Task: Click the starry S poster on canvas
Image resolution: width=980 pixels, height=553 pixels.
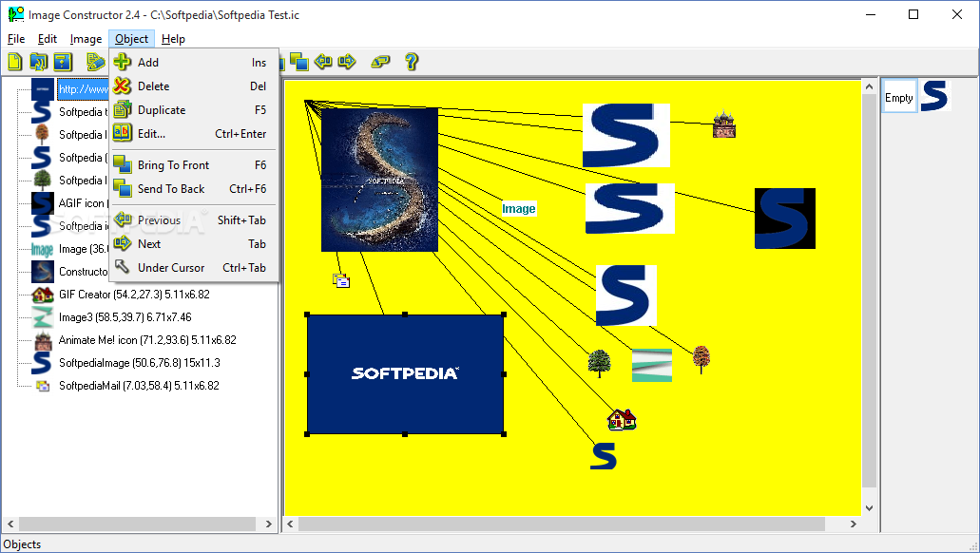Action: click(x=379, y=180)
